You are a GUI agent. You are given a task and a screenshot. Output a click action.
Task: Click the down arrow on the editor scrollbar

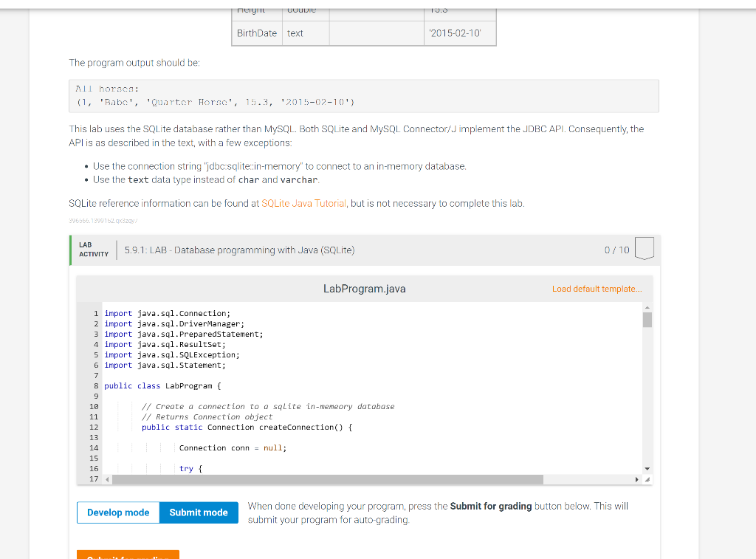coord(647,467)
